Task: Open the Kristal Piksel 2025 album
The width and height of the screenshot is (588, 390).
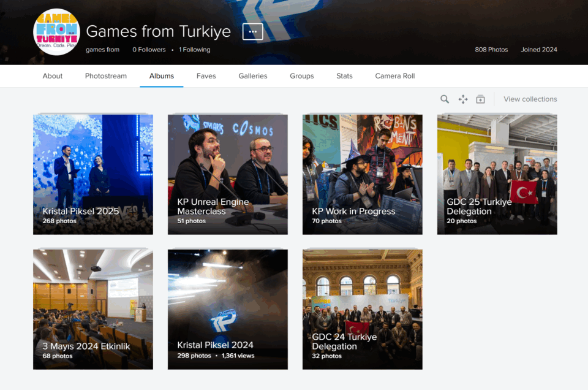Action: point(93,175)
